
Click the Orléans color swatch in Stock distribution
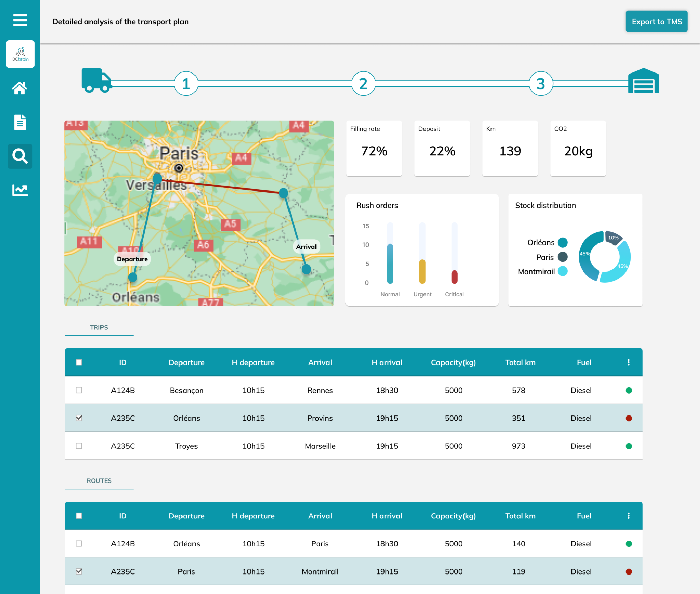pyautogui.click(x=563, y=242)
